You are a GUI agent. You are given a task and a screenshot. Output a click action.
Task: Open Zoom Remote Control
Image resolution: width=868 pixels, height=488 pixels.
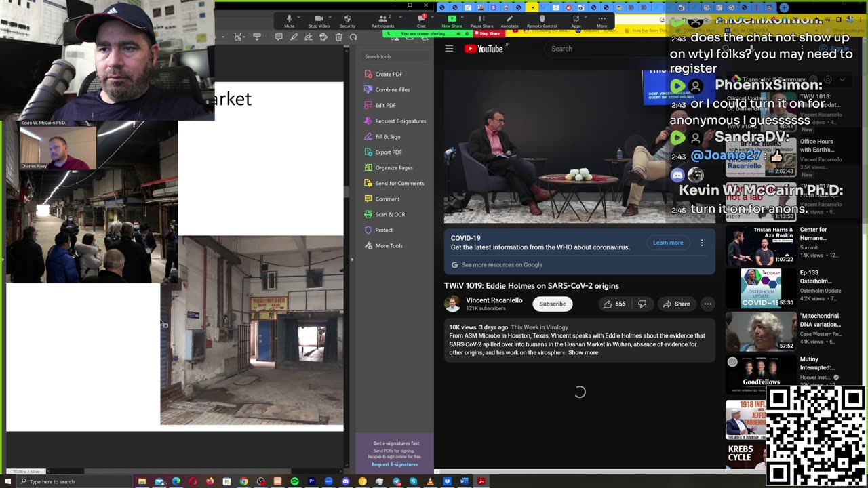tap(542, 21)
